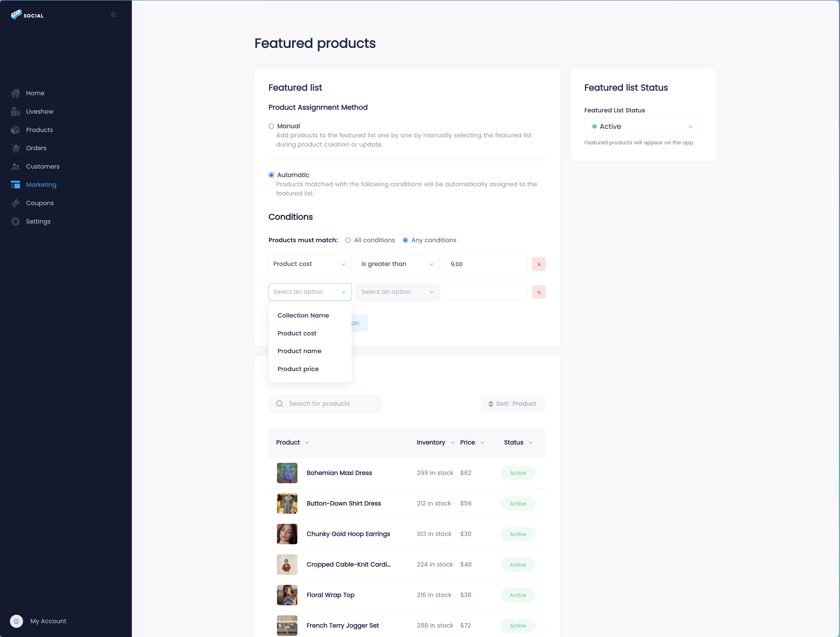Select the Automatic assignment radio button
Viewport: 840px width, 637px height.
click(271, 175)
